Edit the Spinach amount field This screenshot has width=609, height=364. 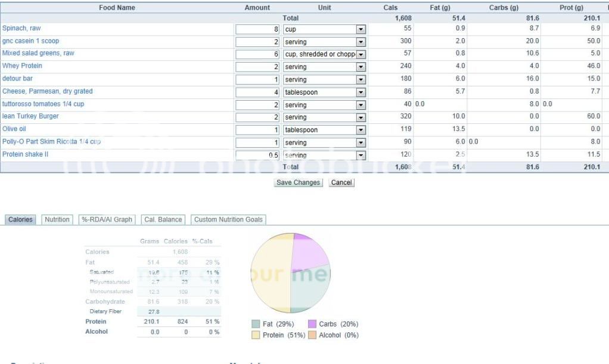pyautogui.click(x=257, y=29)
